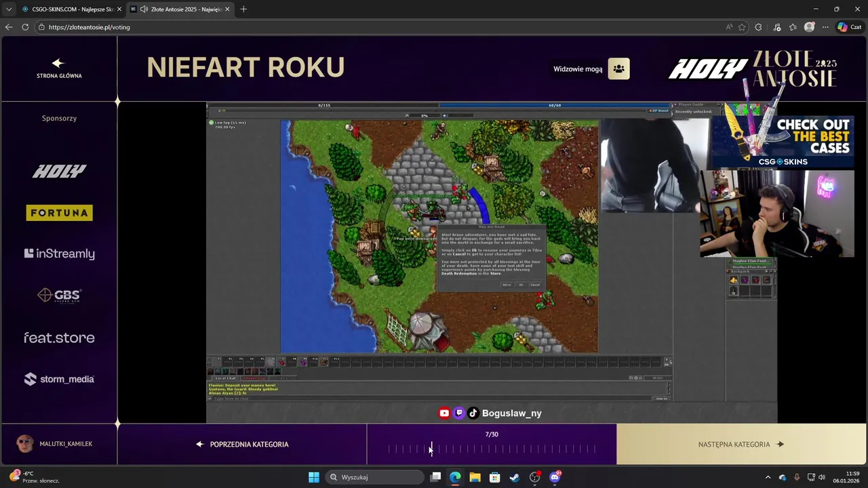Open the browser extensions icon
This screenshot has height=488, width=868.
[x=758, y=27]
